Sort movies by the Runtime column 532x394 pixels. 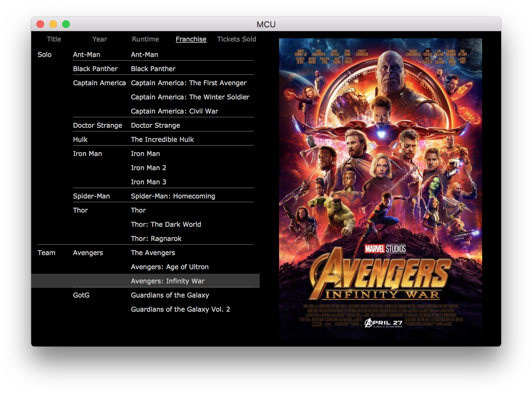coord(145,39)
